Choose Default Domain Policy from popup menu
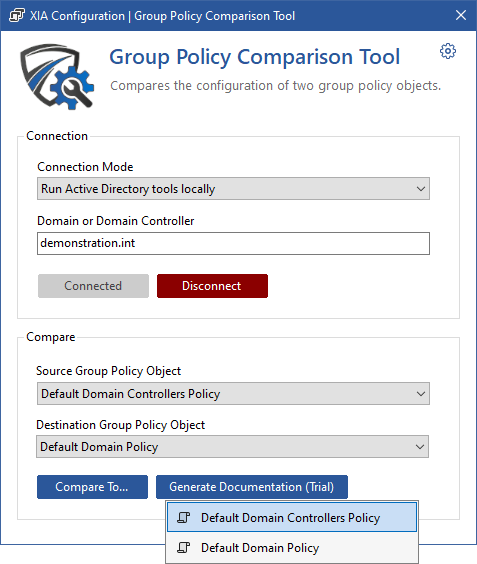 pyautogui.click(x=292, y=547)
